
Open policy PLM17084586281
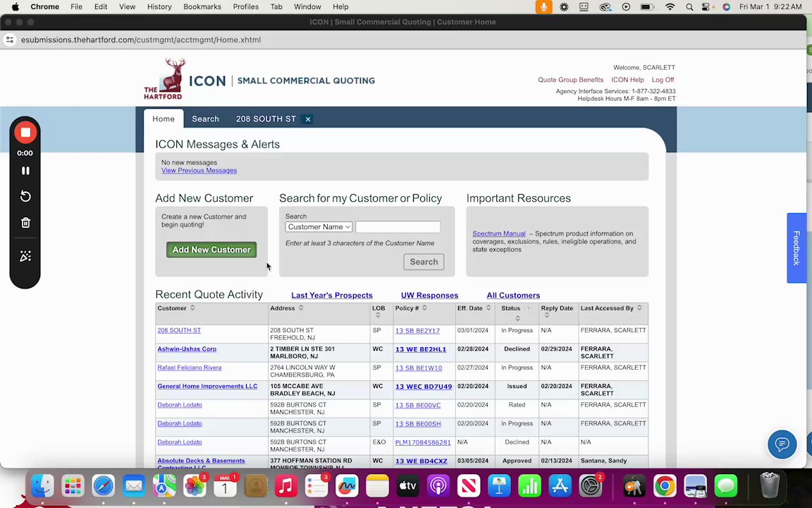click(423, 442)
